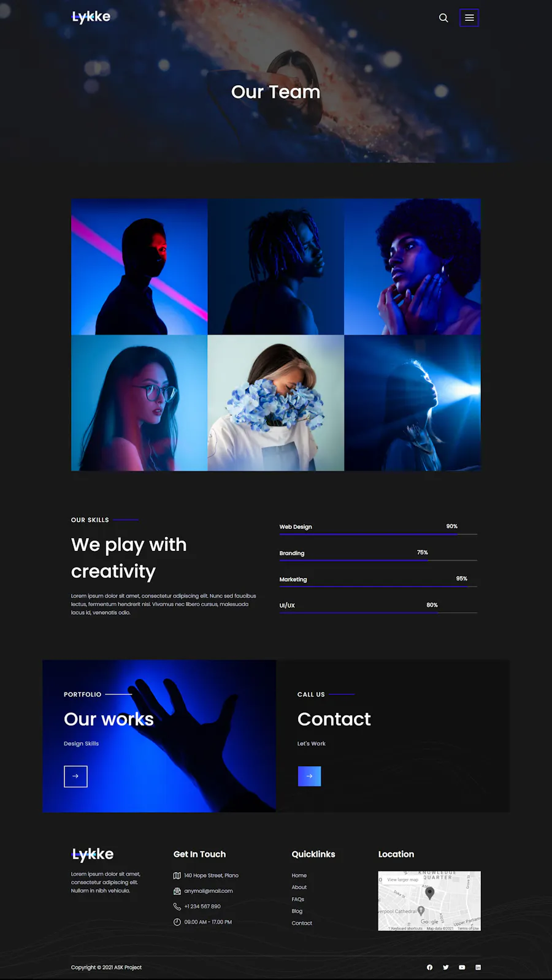552x980 pixels.
Task: Click the Web Design skill progress bar
Action: point(378,534)
